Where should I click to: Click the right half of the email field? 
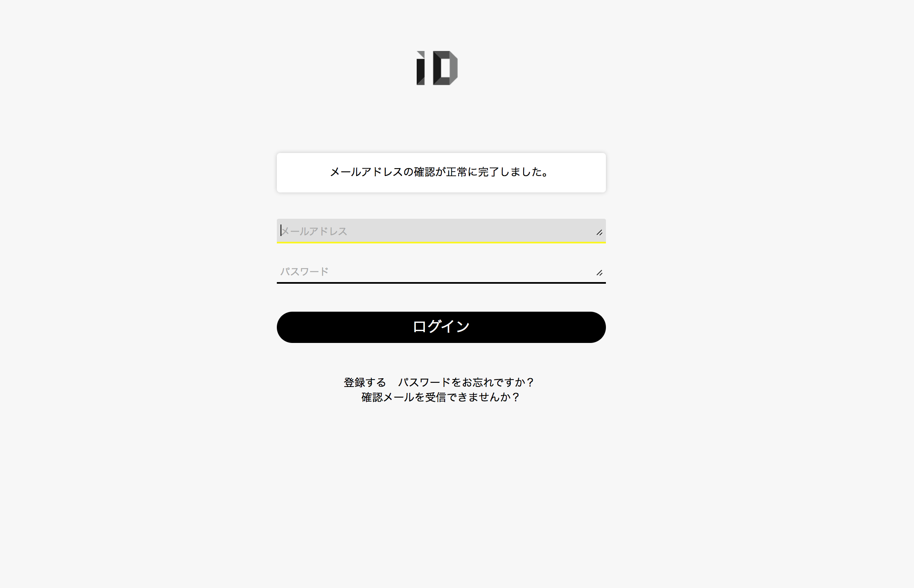click(x=523, y=231)
